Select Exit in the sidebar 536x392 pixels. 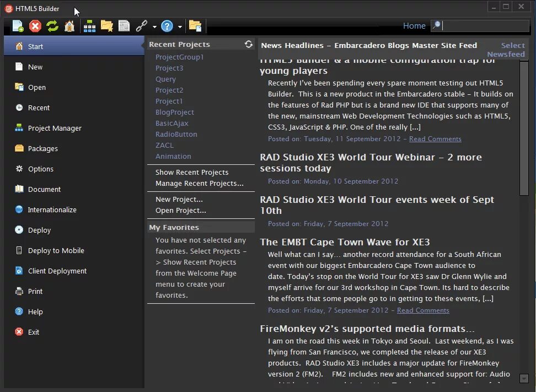[x=74, y=332]
